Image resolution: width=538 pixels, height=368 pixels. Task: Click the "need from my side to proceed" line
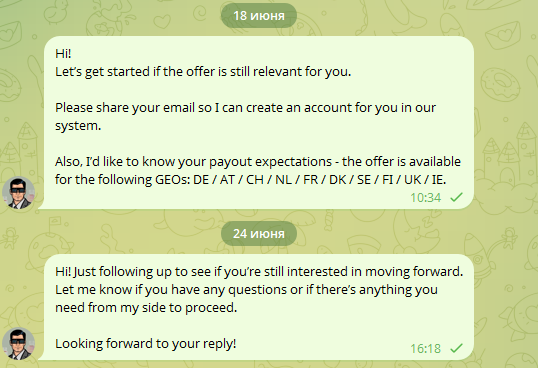[146, 308]
